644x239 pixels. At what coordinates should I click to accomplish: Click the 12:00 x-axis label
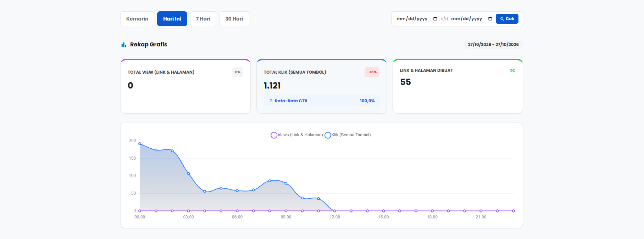pyautogui.click(x=335, y=217)
